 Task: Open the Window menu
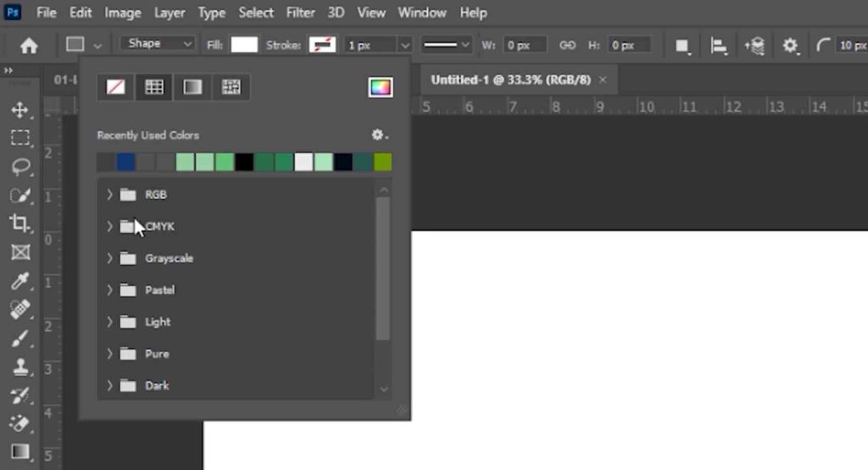click(x=422, y=13)
